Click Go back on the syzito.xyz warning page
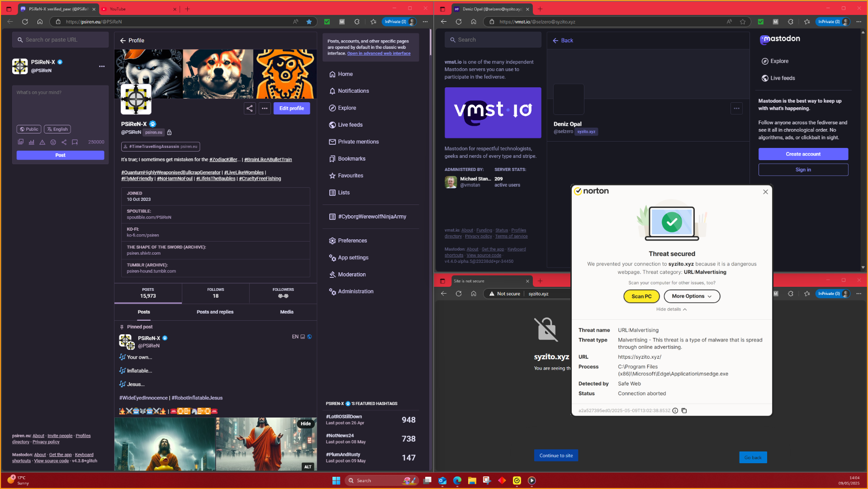 (x=753, y=457)
